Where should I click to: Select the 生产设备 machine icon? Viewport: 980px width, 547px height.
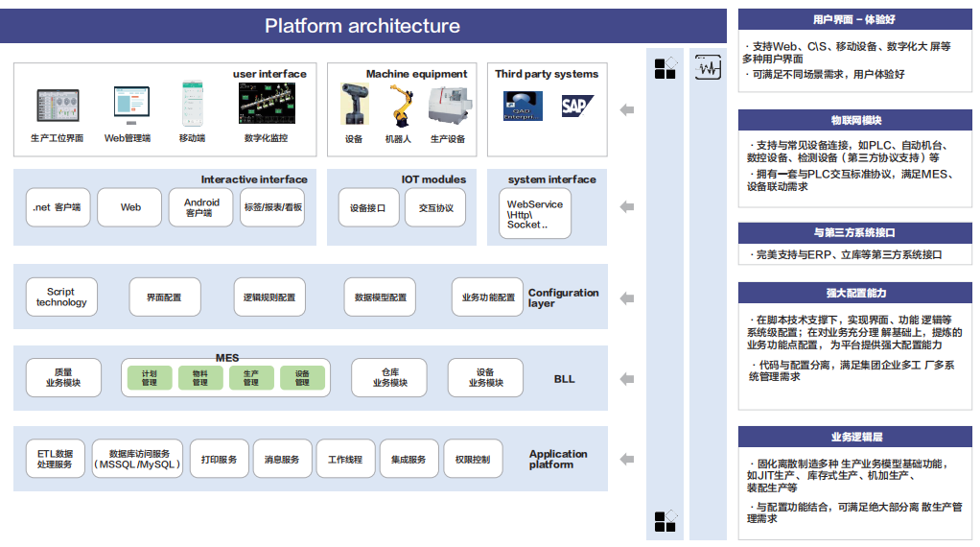click(x=447, y=105)
